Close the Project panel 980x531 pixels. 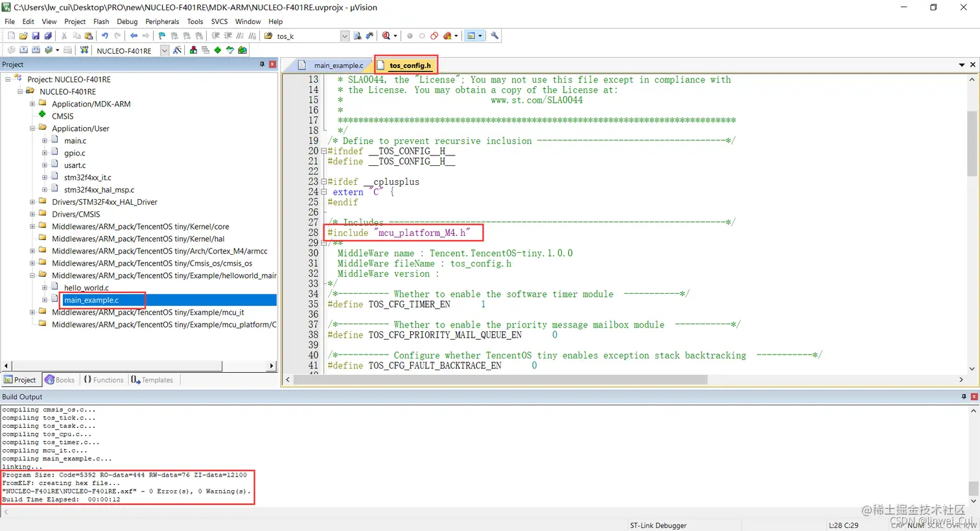(x=272, y=64)
